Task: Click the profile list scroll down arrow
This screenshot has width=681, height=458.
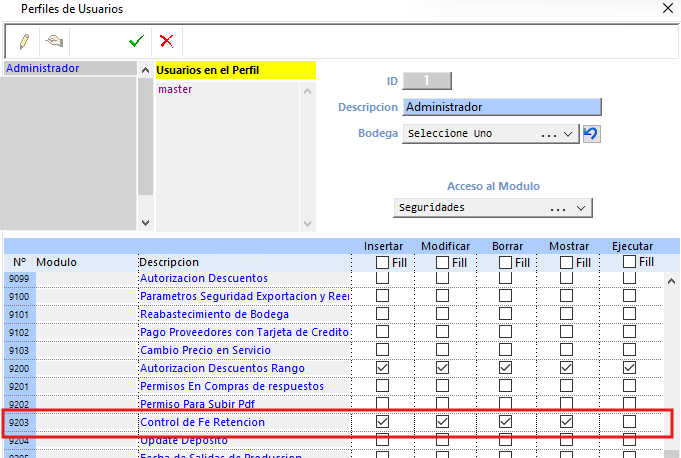Action: coord(145,223)
